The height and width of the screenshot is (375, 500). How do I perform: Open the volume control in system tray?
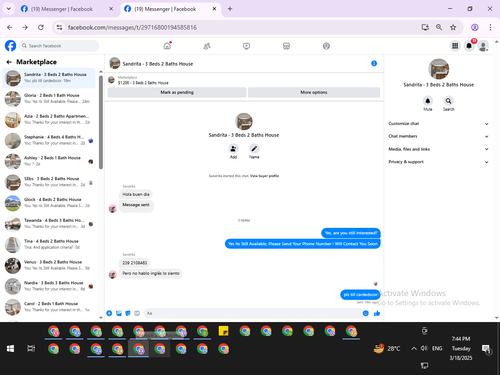[x=424, y=348]
